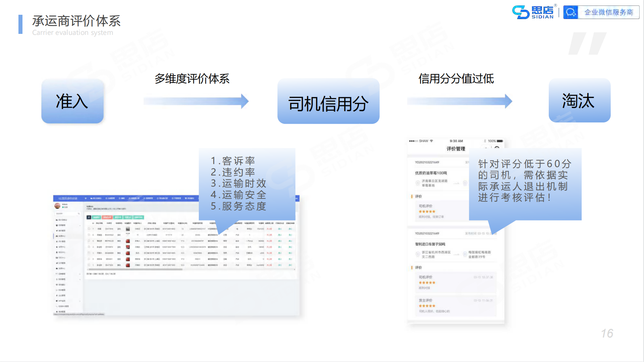The width and height of the screenshot is (644, 362).
Task: Click the 评价管理 header in phone mockup
Action: click(x=456, y=149)
